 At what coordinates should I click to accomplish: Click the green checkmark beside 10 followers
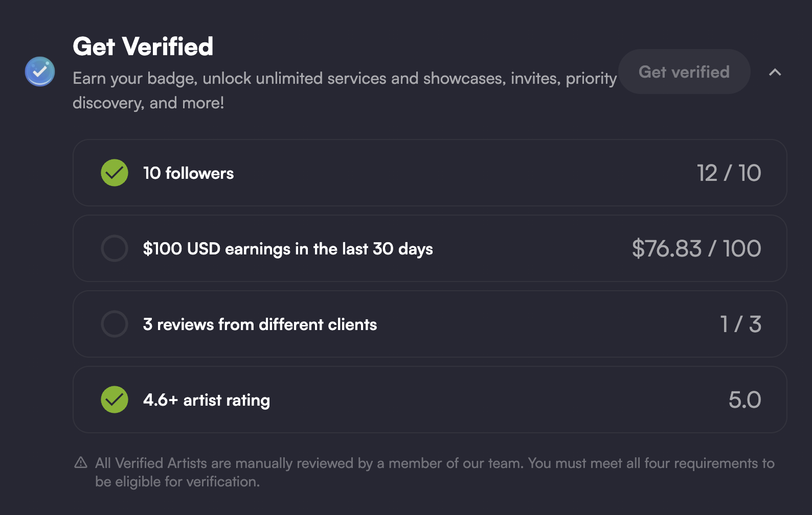[x=115, y=173]
